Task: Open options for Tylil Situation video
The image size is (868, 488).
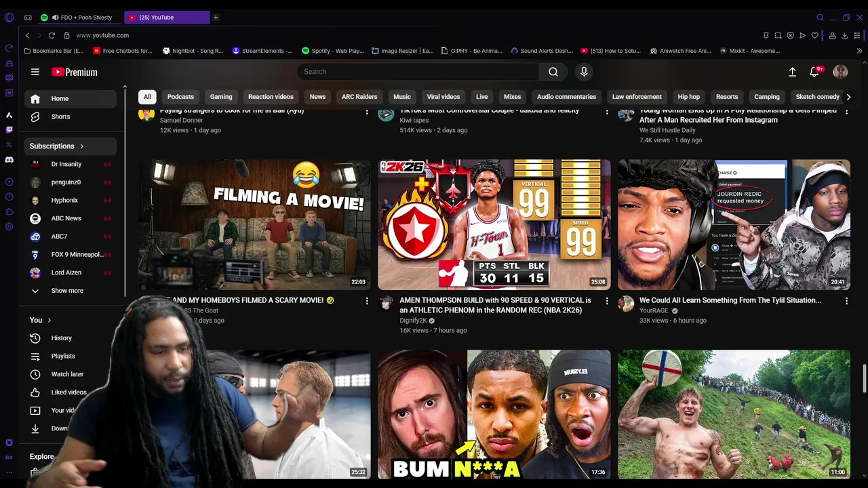Action: [846, 301]
